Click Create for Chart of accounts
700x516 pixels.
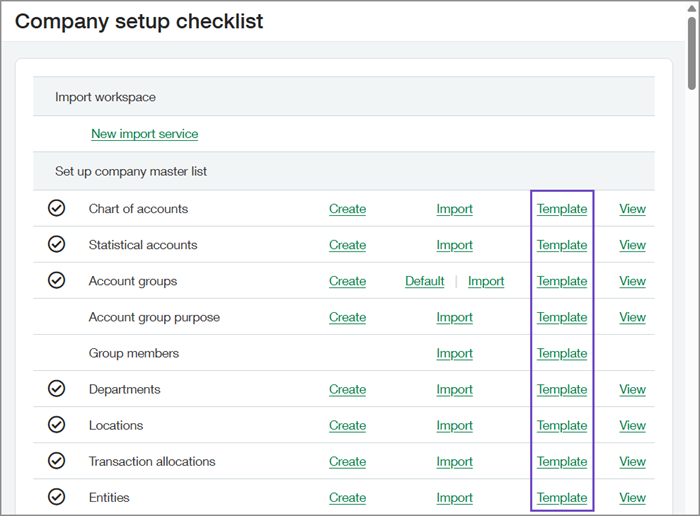pos(347,209)
